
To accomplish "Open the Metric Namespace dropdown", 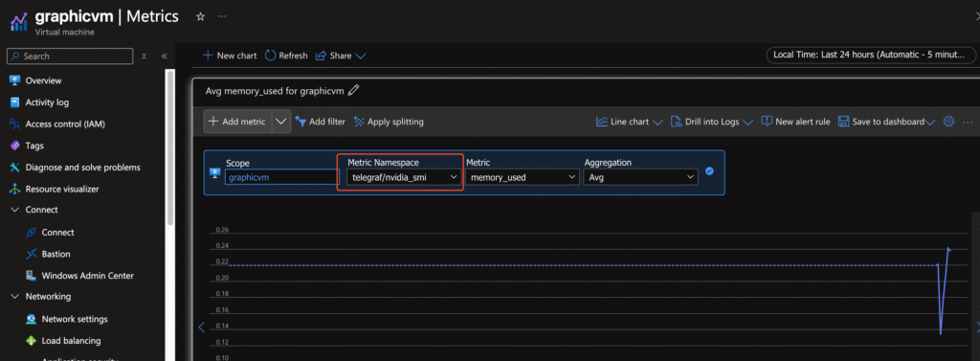I will [x=400, y=178].
